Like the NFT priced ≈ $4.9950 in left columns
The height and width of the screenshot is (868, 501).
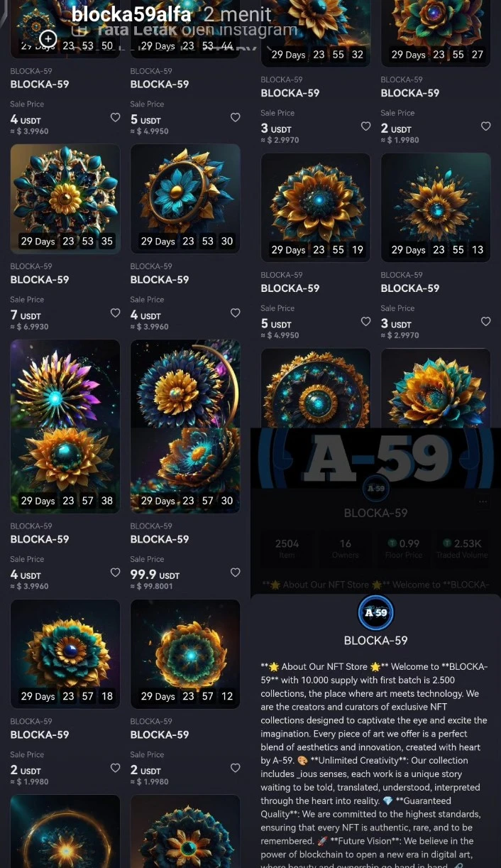pyautogui.click(x=235, y=117)
